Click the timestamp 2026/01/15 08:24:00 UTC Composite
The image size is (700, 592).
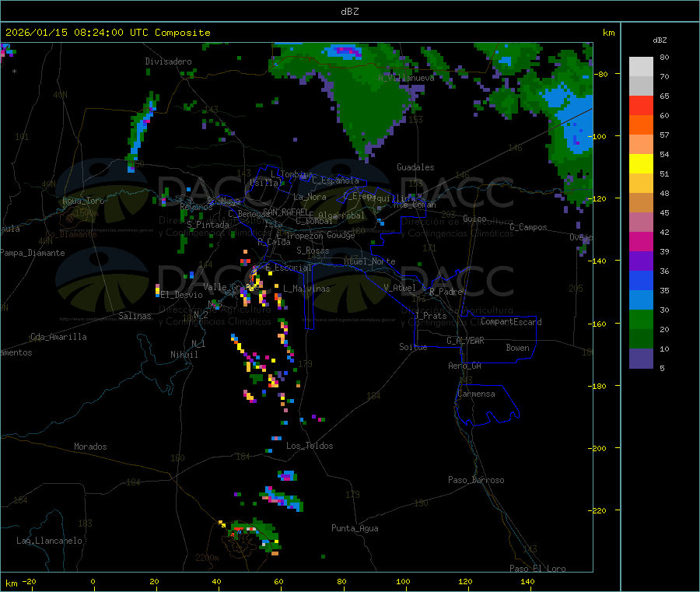pos(107,33)
